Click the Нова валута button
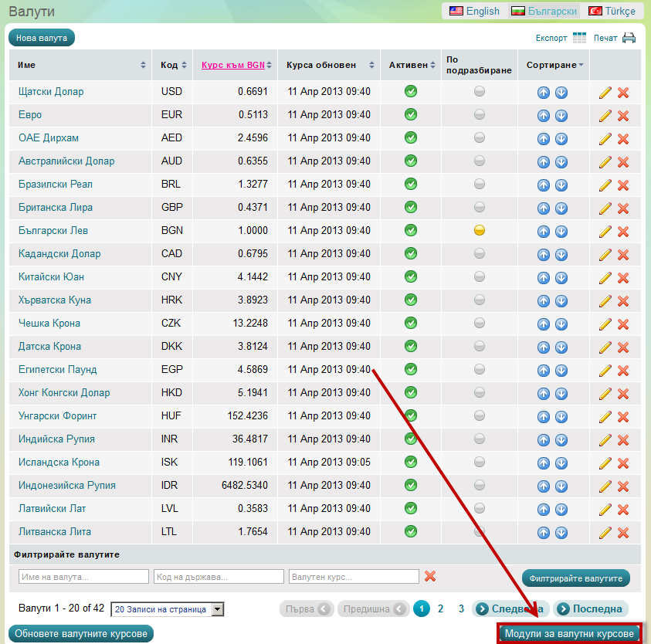 click(42, 37)
